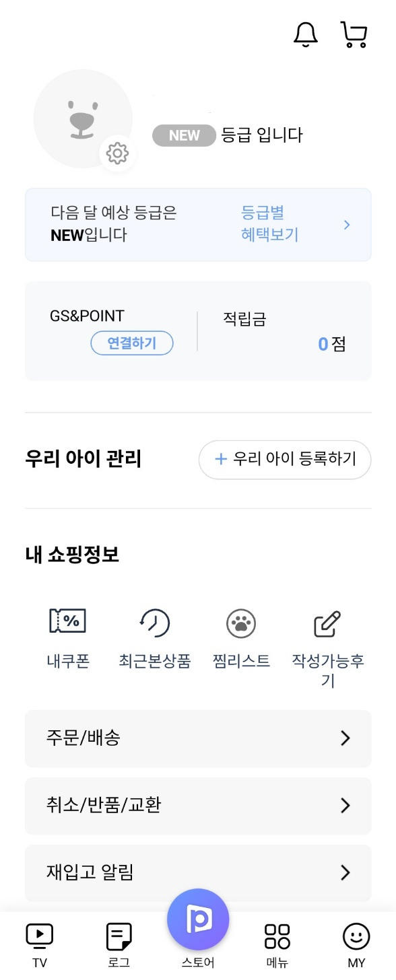Viewport: 396px width, 980px height.
Task: Open the 내쿠폰 coupon icon
Action: [68, 636]
